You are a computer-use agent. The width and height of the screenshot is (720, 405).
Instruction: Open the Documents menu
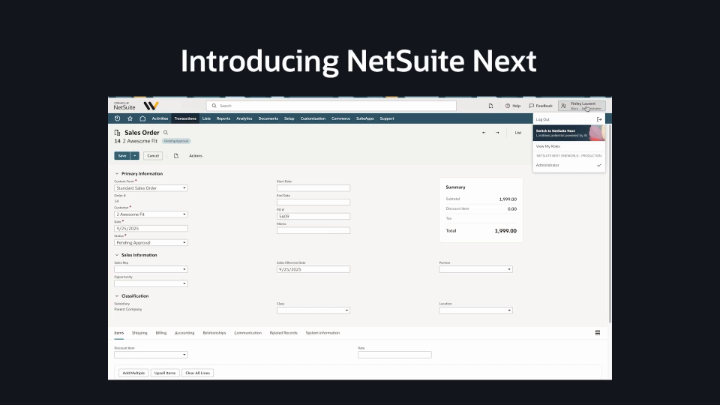[x=268, y=118]
